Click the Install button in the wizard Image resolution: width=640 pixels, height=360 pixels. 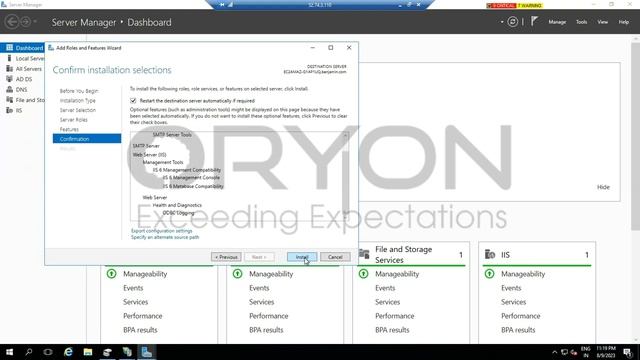point(302,257)
